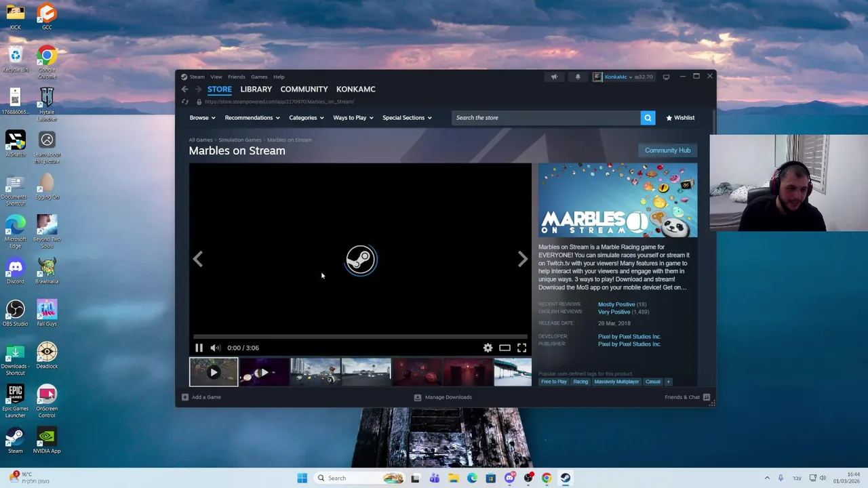Click the padlock icon by the URL
868x488 pixels.
coord(199,102)
